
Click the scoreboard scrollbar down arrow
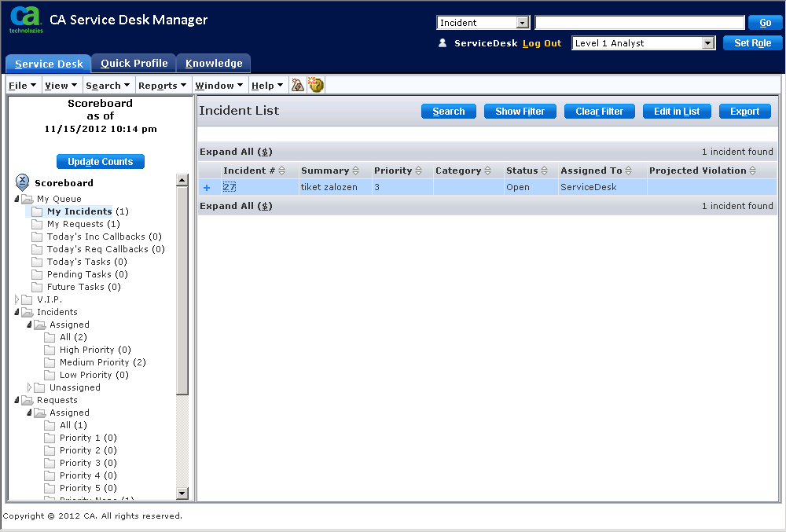click(182, 493)
